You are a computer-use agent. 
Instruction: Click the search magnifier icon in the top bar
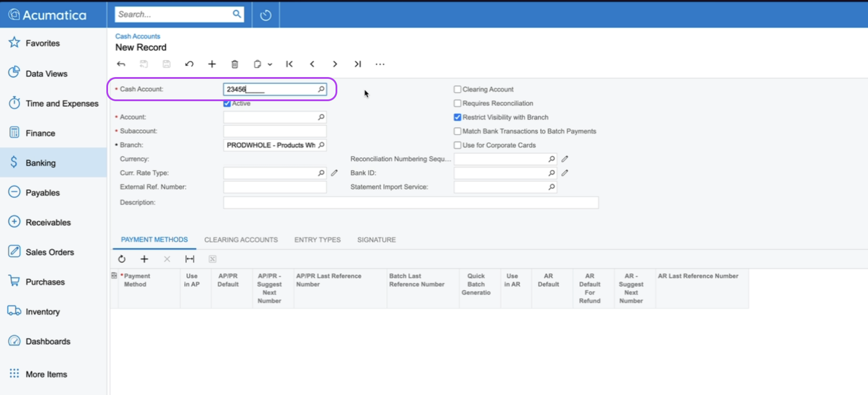click(x=237, y=14)
